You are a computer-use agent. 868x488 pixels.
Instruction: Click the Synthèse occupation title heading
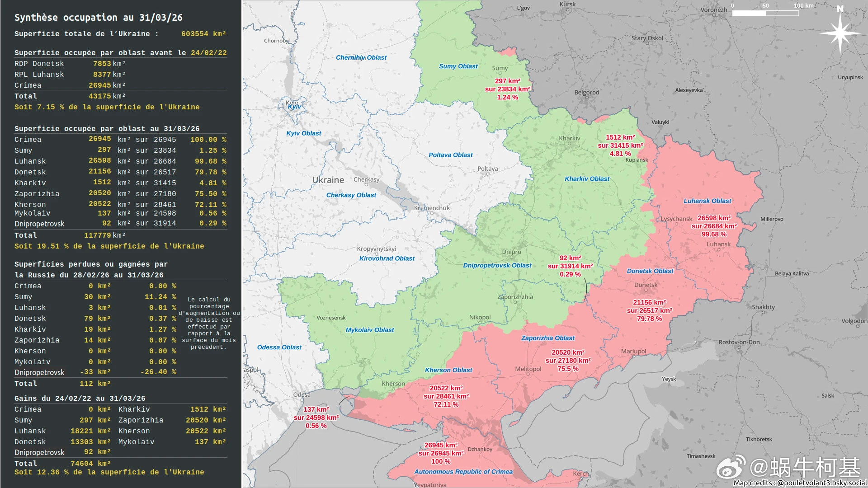pyautogui.click(x=98, y=18)
